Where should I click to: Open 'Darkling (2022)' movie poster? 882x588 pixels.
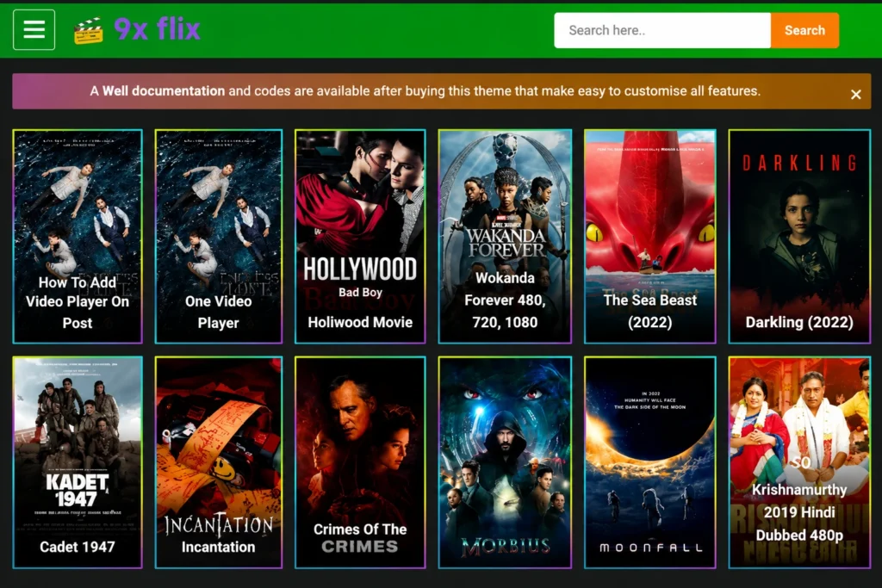(799, 236)
